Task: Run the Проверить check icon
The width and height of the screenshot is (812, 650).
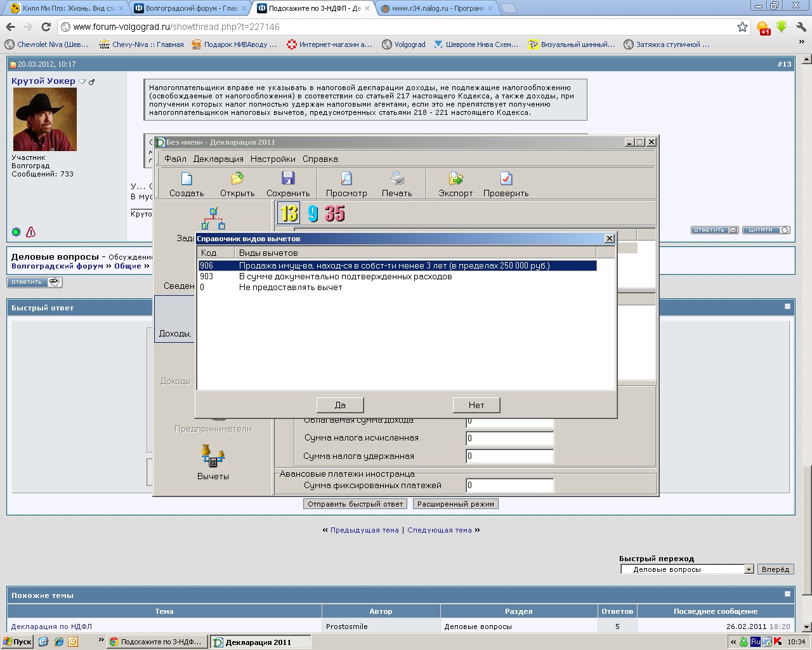Action: pos(506,178)
